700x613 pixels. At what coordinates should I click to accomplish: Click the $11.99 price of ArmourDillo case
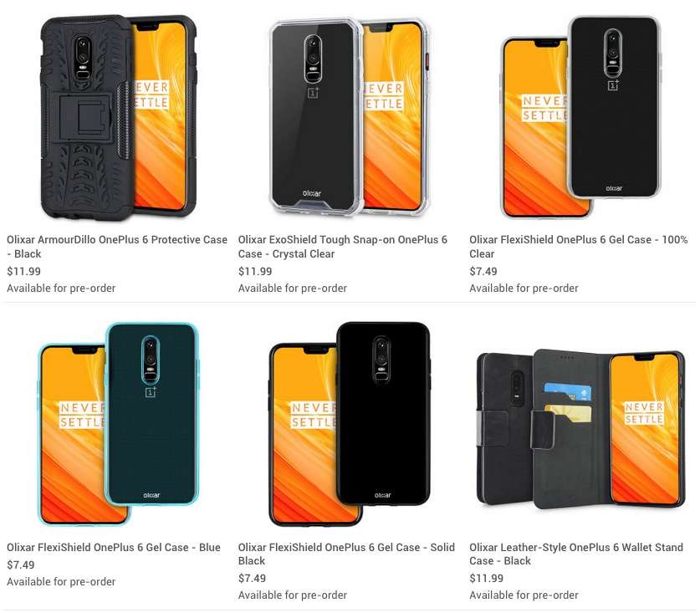click(23, 272)
